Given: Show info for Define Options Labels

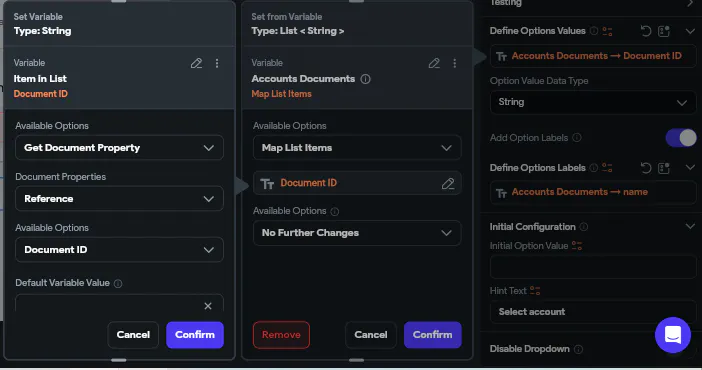Looking at the screenshot, I should (x=594, y=168).
